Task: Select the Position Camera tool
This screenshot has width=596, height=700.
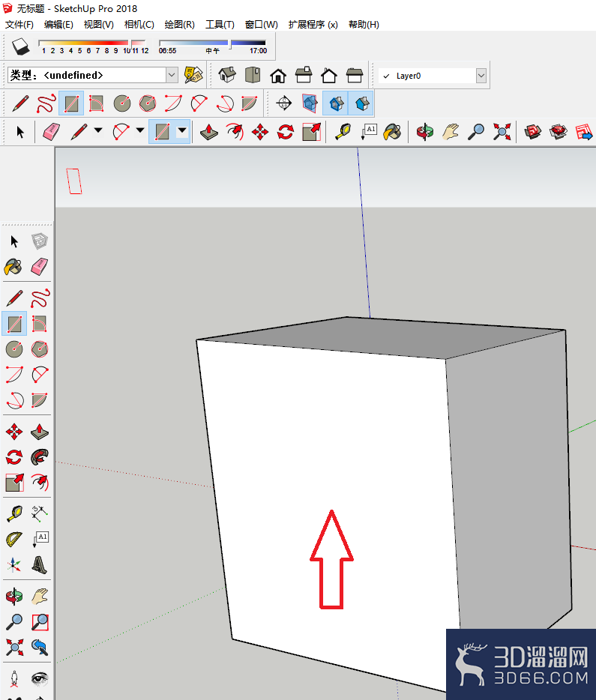Action: [x=13, y=678]
